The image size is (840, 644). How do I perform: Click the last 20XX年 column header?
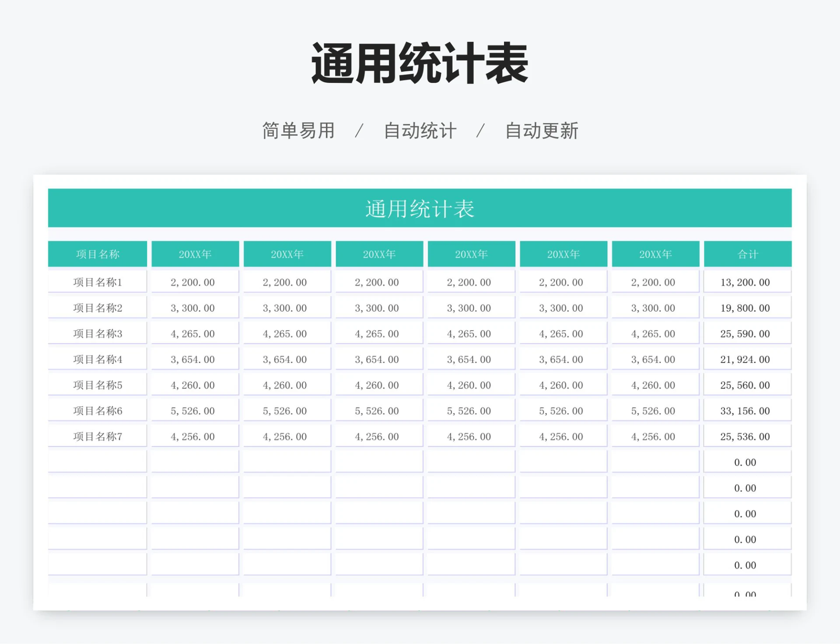click(655, 253)
